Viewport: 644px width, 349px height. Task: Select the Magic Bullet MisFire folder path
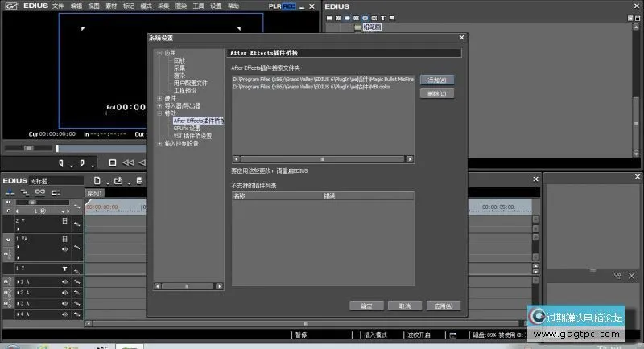(x=324, y=79)
